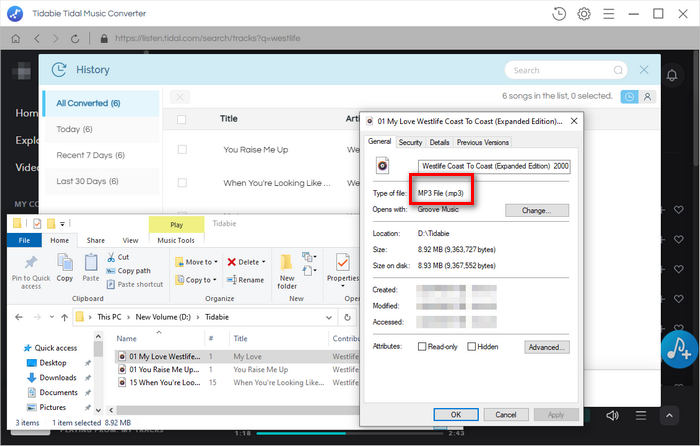Select file 01 You Raise Me Up
Screen dimensions: 700x446
tap(164, 370)
